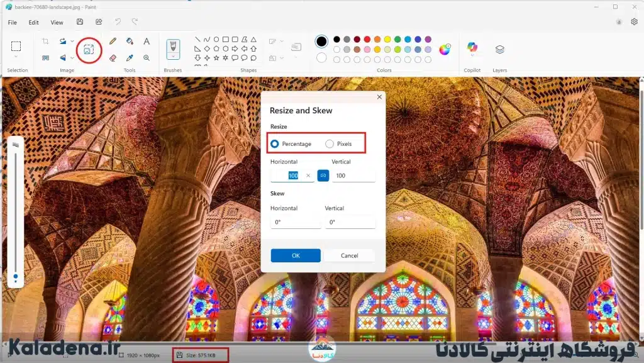Click the Size: 575.1KB status text
The image size is (644, 363).
[201, 355]
